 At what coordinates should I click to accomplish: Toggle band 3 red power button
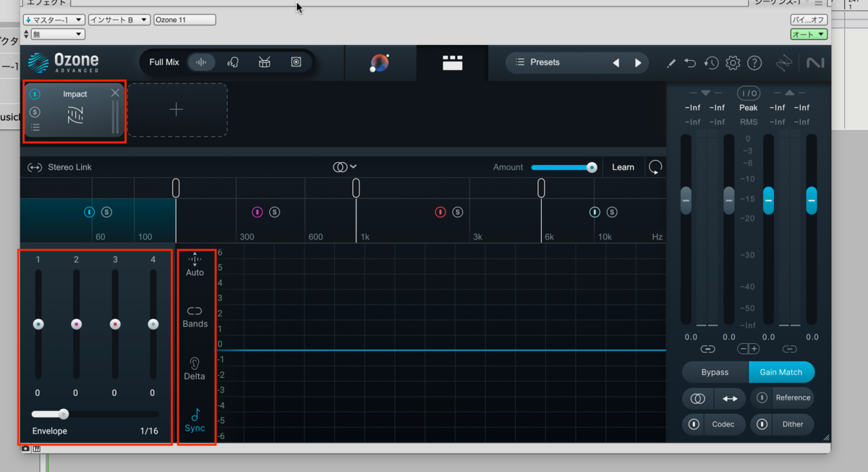tap(441, 212)
